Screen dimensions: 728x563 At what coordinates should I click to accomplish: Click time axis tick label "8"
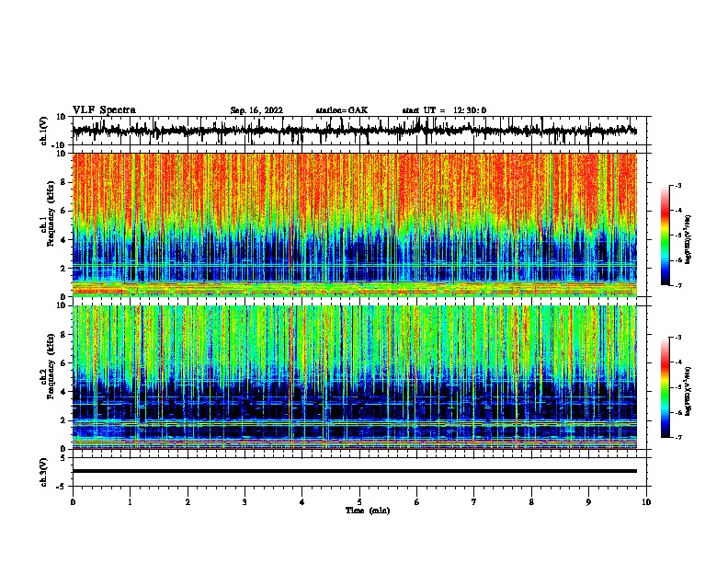(x=531, y=502)
